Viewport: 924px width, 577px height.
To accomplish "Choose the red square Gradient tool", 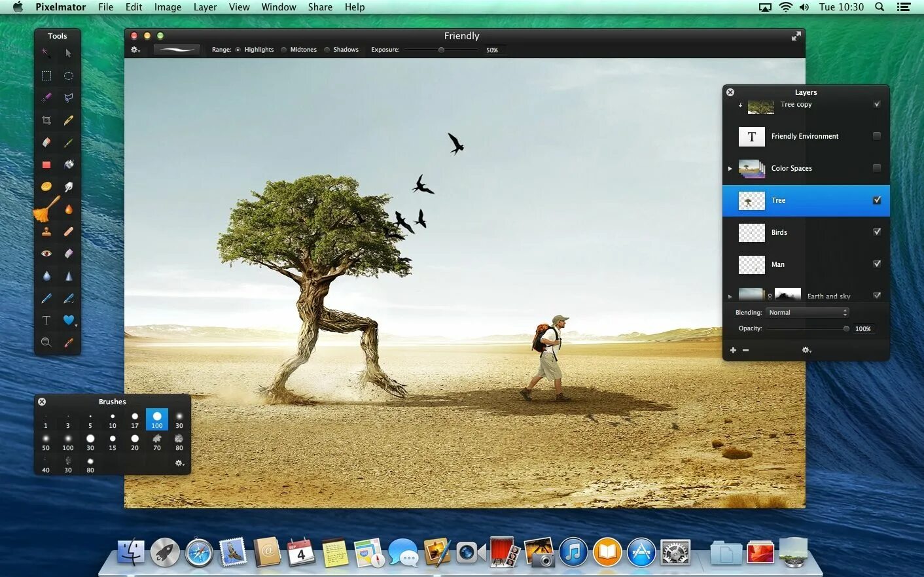I will [46, 165].
